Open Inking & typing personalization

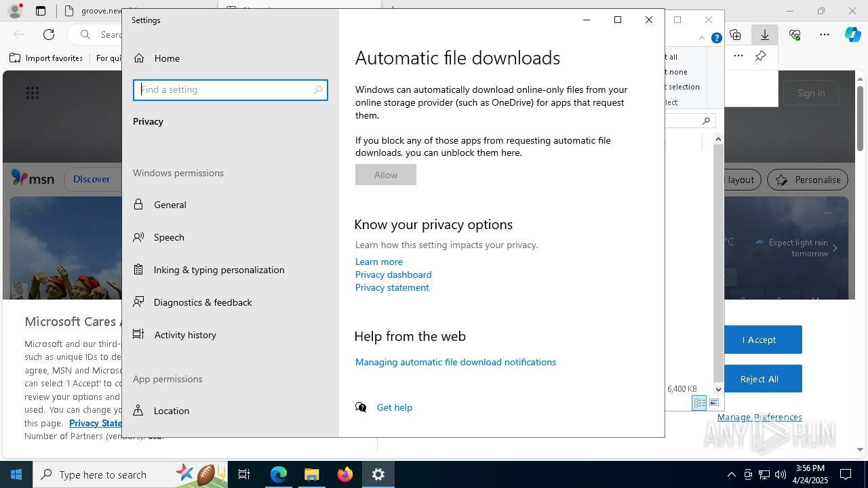[x=209, y=270]
